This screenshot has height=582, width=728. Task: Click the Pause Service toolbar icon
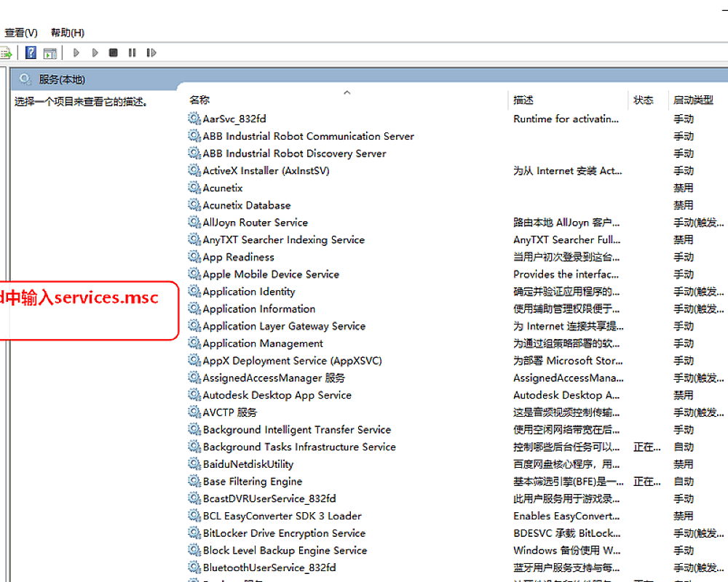[132, 52]
